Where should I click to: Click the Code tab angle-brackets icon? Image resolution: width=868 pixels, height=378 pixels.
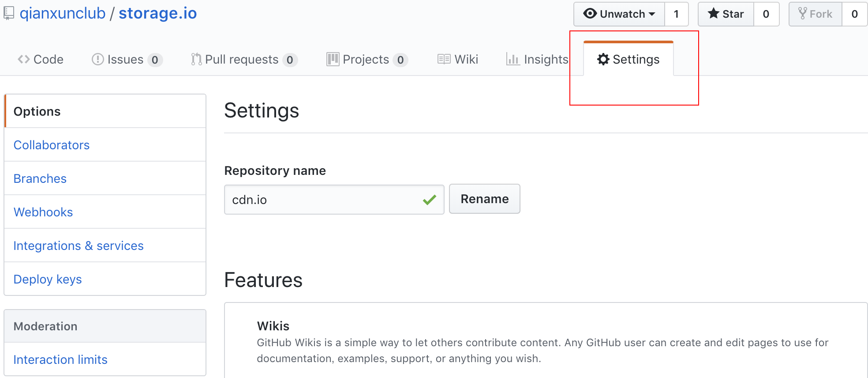23,59
